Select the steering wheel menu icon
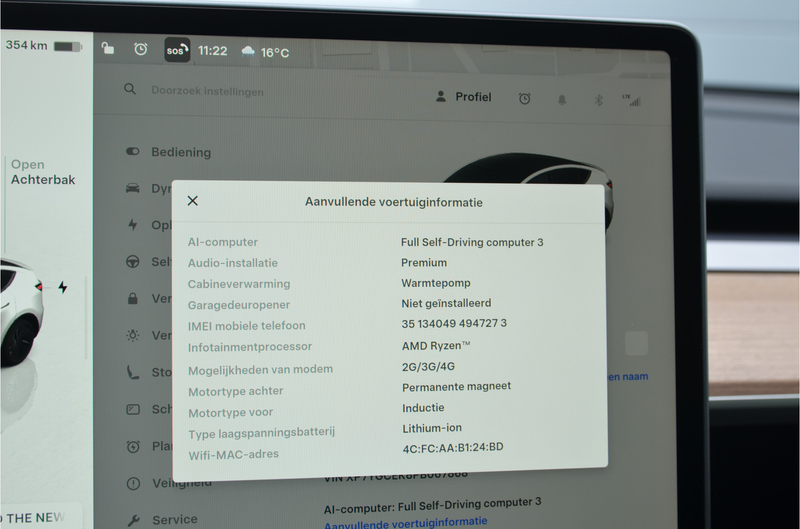Image resolution: width=800 pixels, height=529 pixels. pos(133,262)
